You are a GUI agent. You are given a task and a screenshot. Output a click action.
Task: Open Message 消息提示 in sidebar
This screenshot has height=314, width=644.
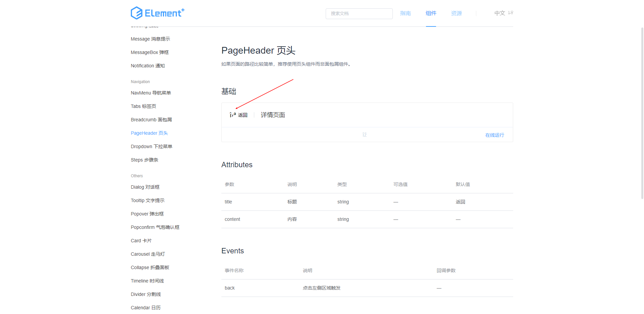(x=150, y=39)
